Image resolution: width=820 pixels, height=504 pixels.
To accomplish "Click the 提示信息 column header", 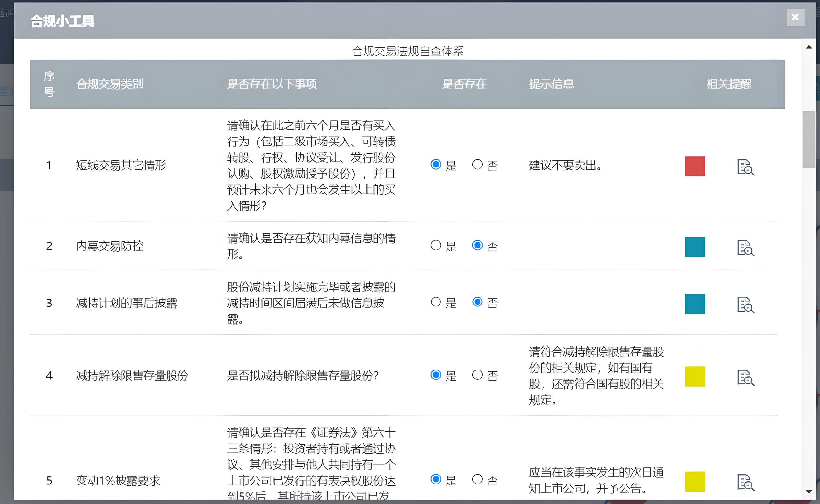I will (x=552, y=84).
